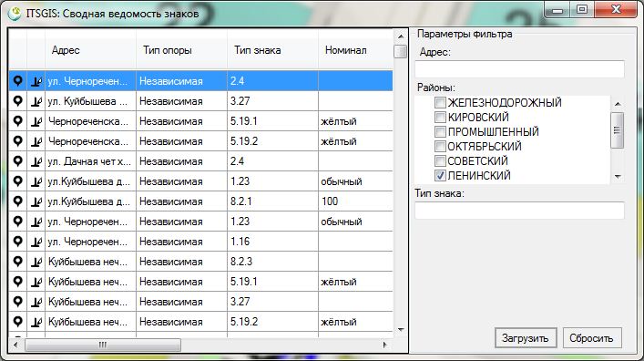Click map pin icon in ул. Куйбышева 3.27 row
Viewport: 644px width, 361px height.
point(17,101)
